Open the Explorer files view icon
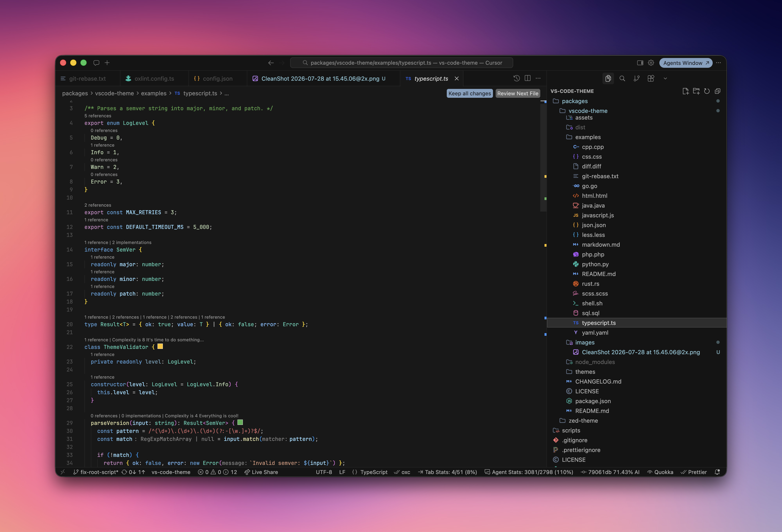The image size is (782, 532). click(608, 78)
